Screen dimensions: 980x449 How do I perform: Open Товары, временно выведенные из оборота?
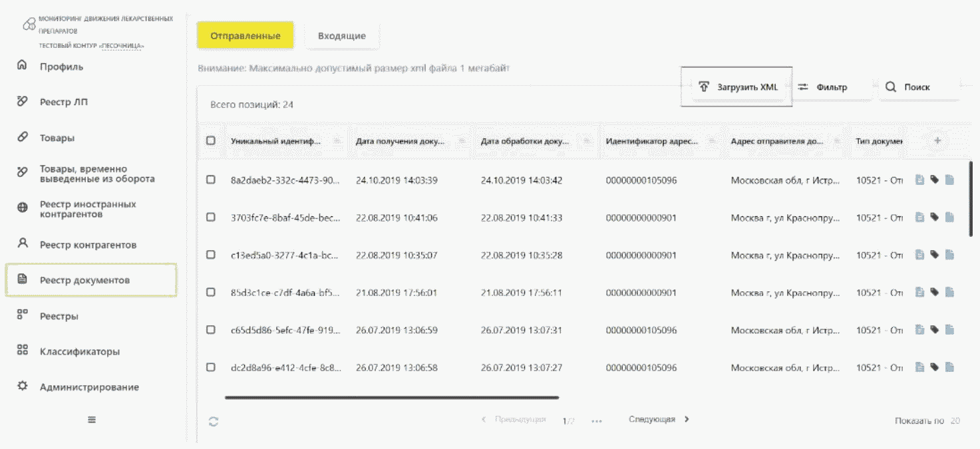97,174
